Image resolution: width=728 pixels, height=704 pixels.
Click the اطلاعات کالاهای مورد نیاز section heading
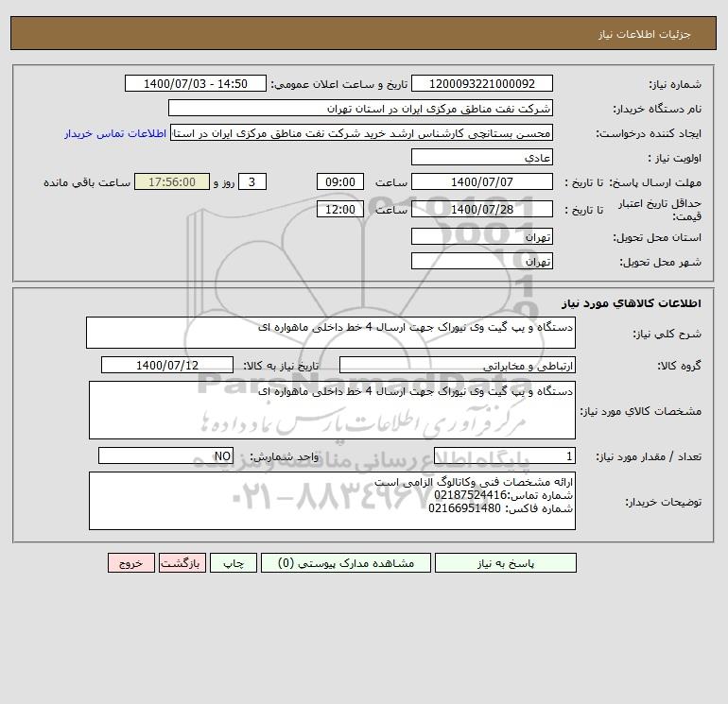632,303
